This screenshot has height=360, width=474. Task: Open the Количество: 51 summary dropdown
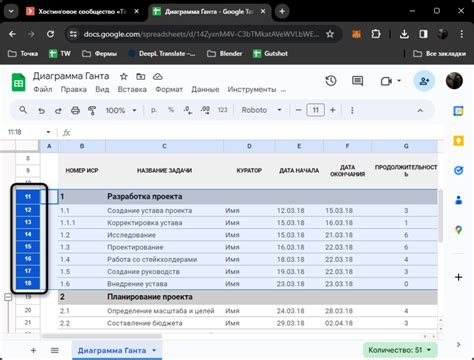coord(400,350)
